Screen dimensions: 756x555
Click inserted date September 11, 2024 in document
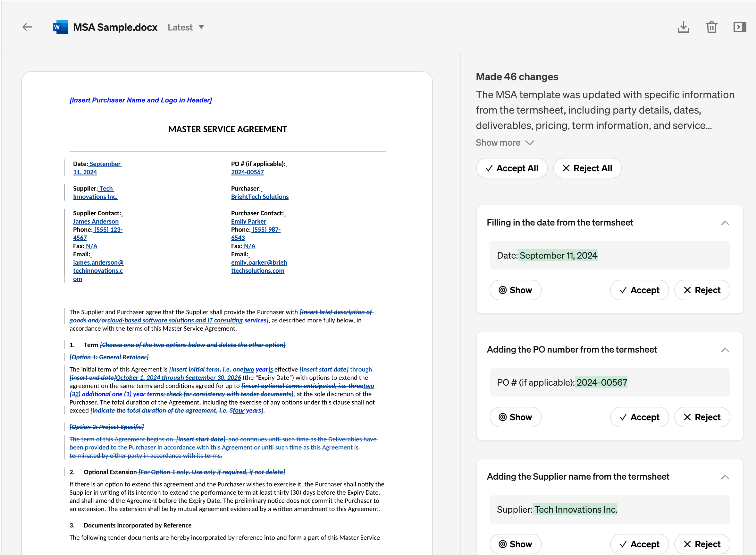coord(97,168)
